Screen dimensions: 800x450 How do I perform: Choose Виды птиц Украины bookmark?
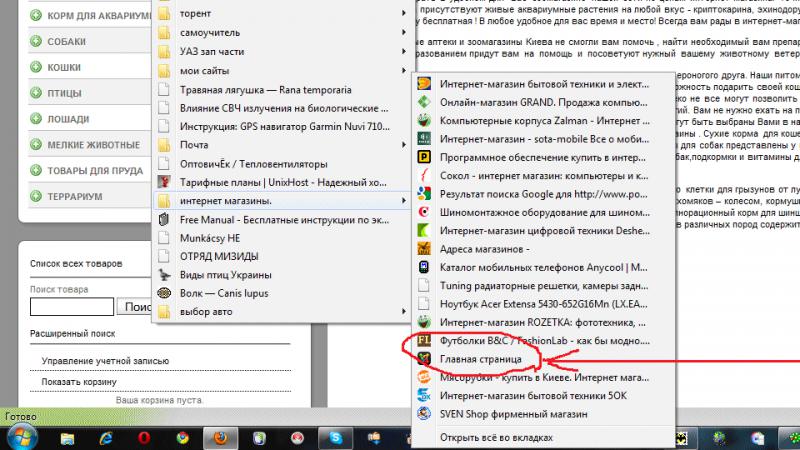pyautogui.click(x=226, y=275)
